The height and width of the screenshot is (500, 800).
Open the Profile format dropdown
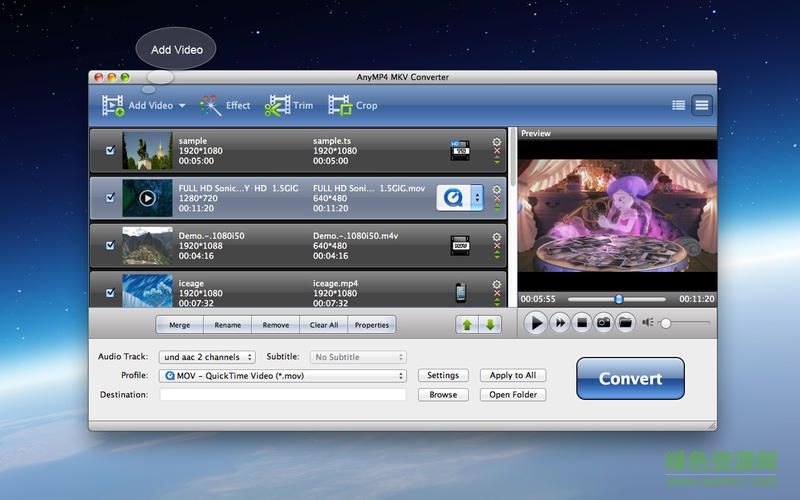pyautogui.click(x=283, y=376)
